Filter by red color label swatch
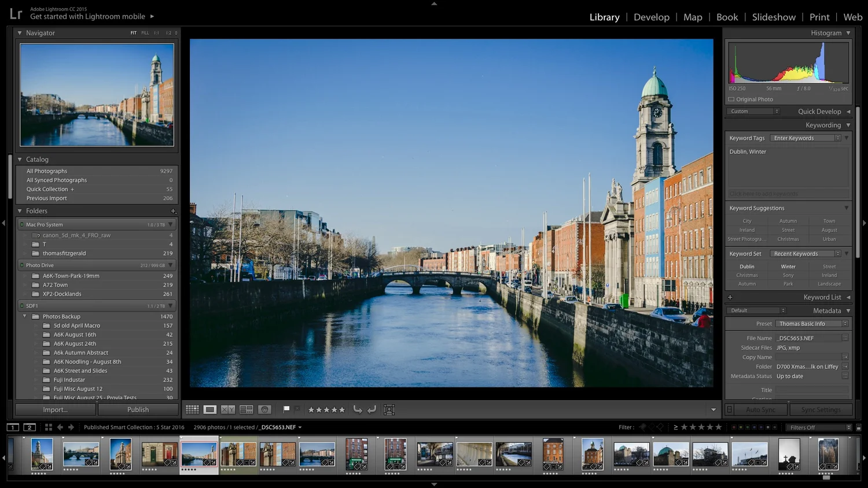 (x=734, y=427)
